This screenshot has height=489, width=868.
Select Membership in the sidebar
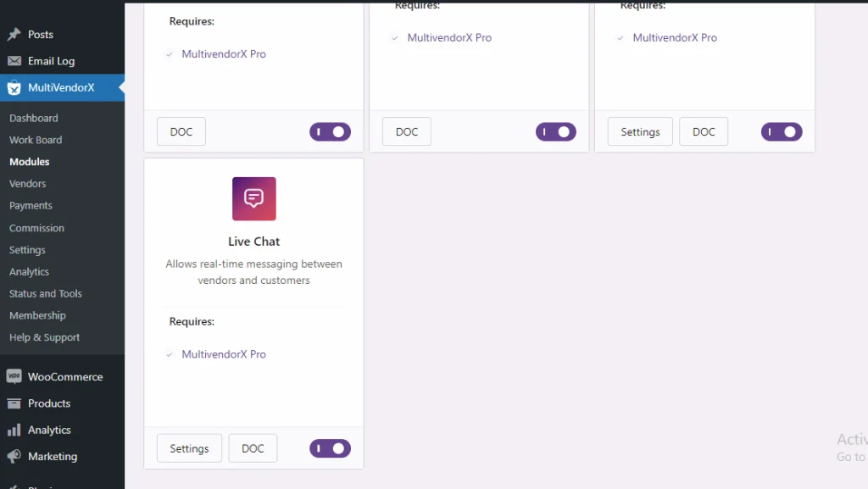37,315
